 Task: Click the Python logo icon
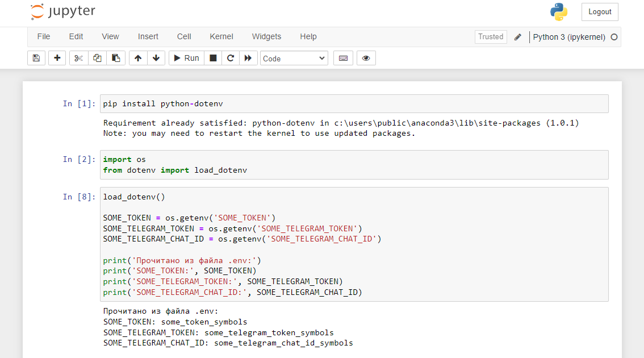[559, 12]
